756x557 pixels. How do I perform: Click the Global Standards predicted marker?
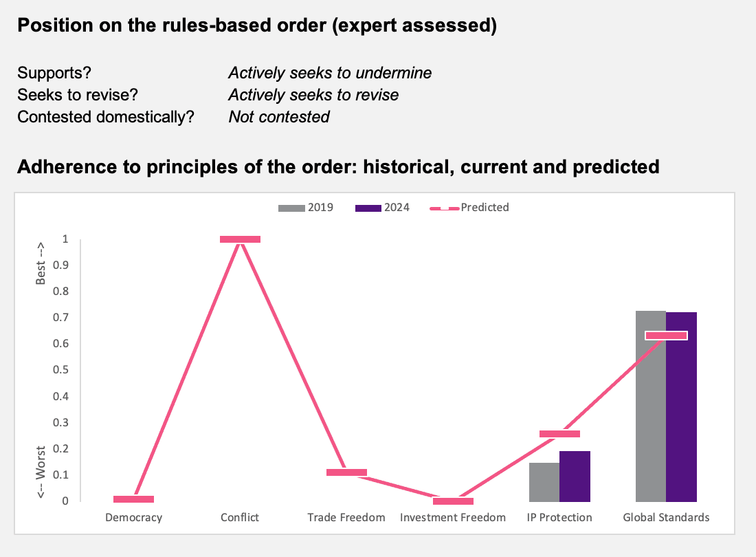(667, 336)
